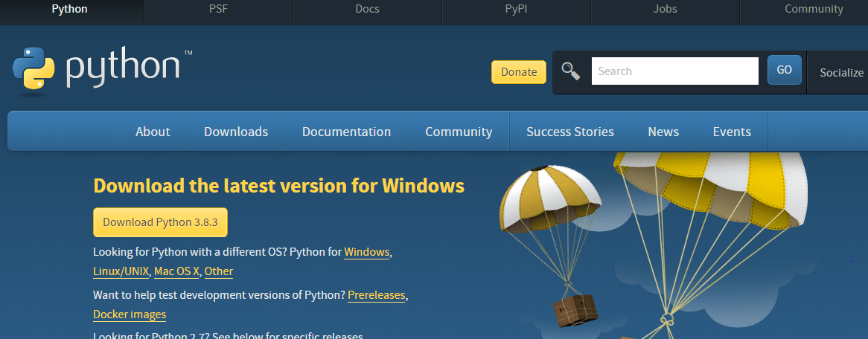Image resolution: width=868 pixels, height=339 pixels.
Task: Click the magnifying glass search icon
Action: tap(571, 71)
